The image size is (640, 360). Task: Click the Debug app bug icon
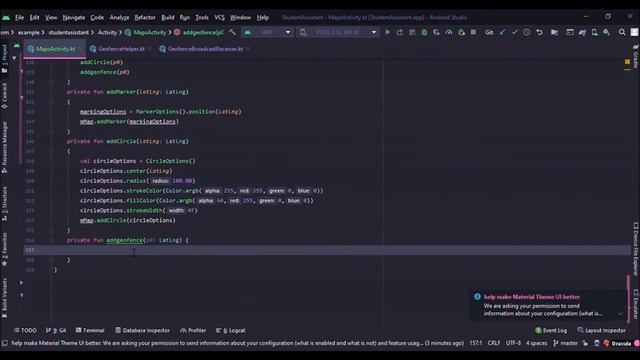tap(424, 32)
